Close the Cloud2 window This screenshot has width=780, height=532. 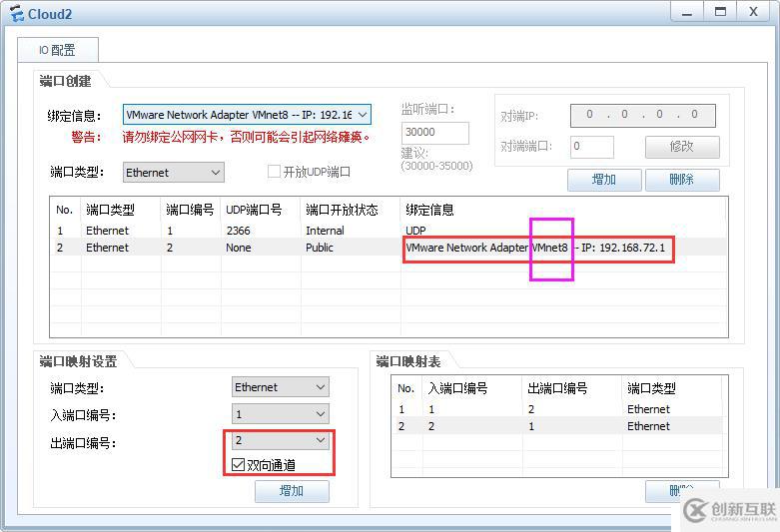pyautogui.click(x=754, y=12)
